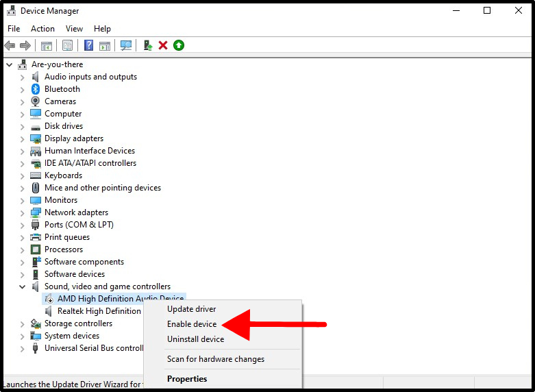Minimize the Device Manager window
This screenshot has width=535, height=392.
pyautogui.click(x=456, y=10)
